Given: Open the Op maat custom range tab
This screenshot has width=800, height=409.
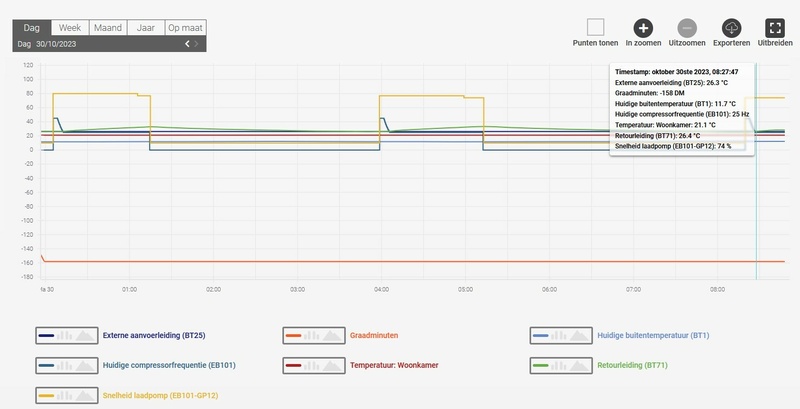Looking at the screenshot, I should tap(185, 28).
